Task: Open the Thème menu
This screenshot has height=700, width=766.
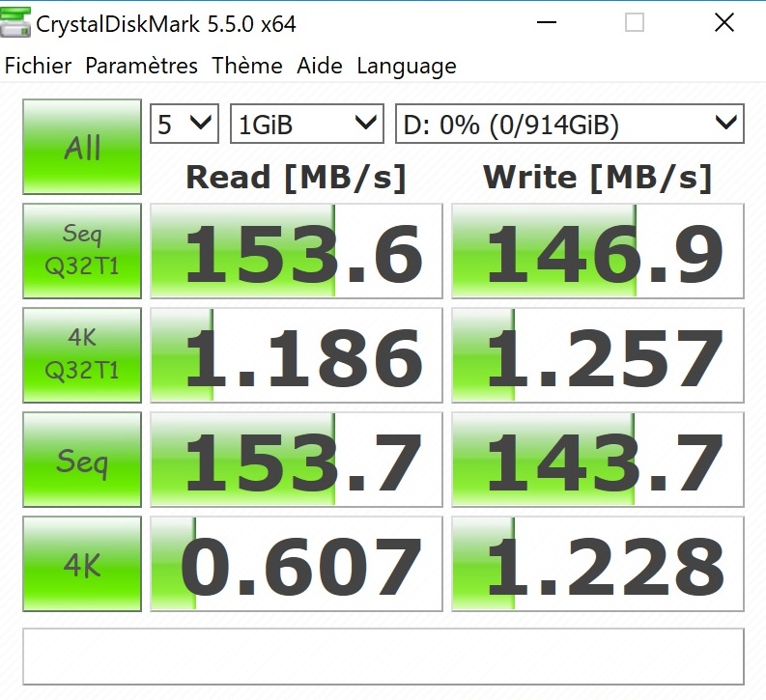Action: pyautogui.click(x=247, y=66)
